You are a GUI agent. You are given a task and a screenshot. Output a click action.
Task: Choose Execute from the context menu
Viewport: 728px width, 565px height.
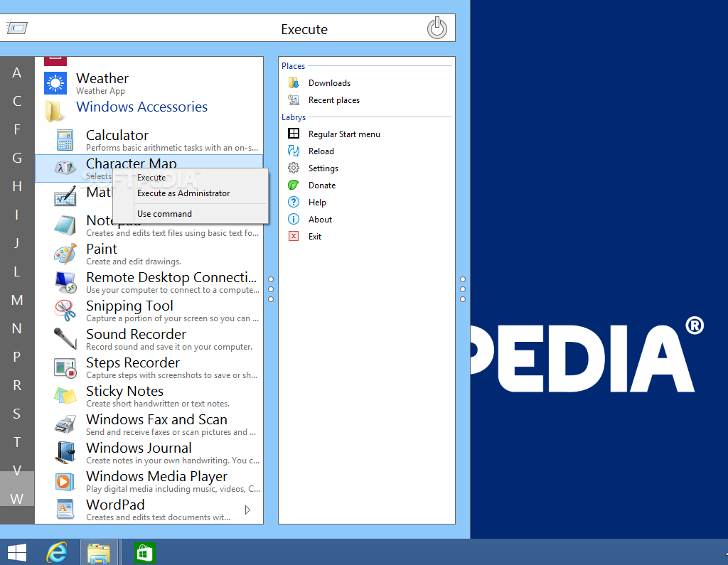[x=151, y=178]
